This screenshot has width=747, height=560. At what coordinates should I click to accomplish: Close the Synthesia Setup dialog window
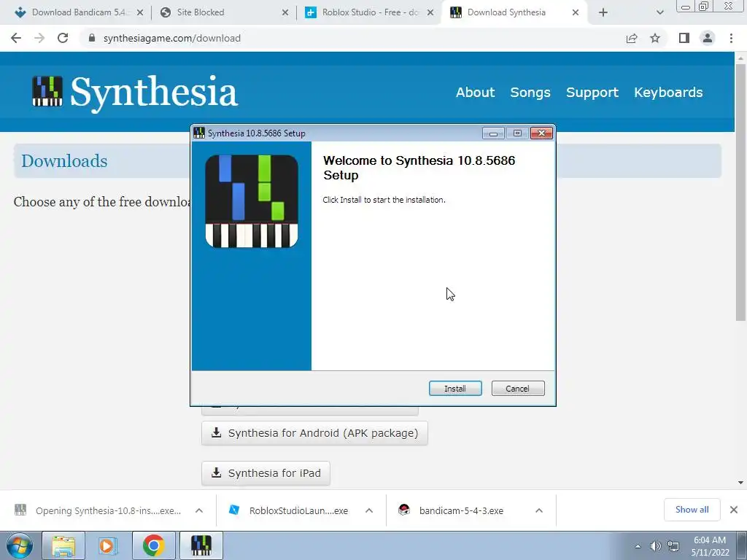tap(541, 133)
